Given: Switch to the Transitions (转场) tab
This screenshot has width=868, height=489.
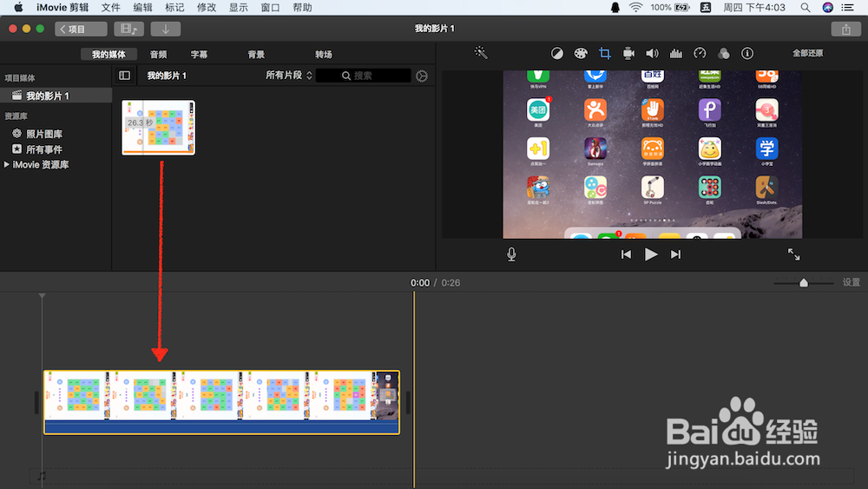Looking at the screenshot, I should 324,54.
